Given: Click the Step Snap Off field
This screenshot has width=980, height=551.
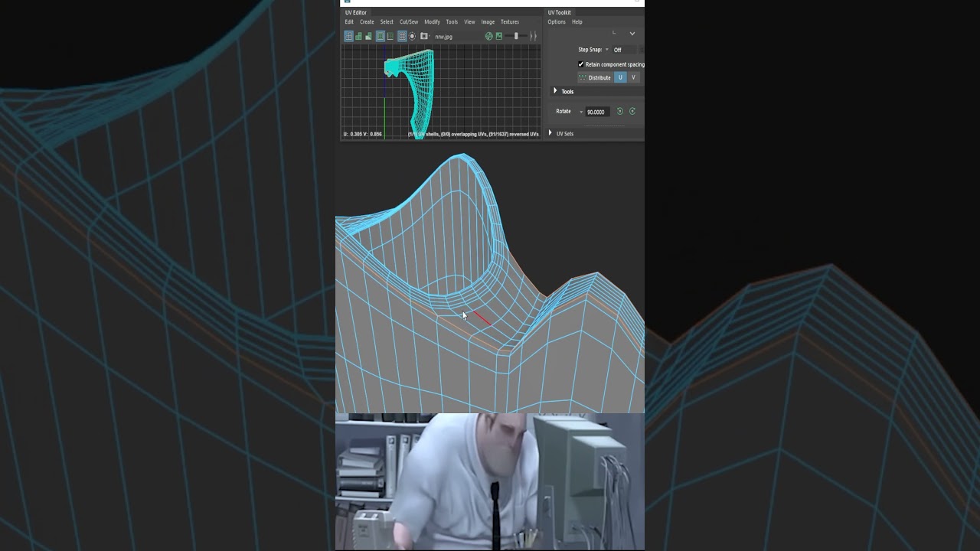Looking at the screenshot, I should pyautogui.click(x=625, y=50).
